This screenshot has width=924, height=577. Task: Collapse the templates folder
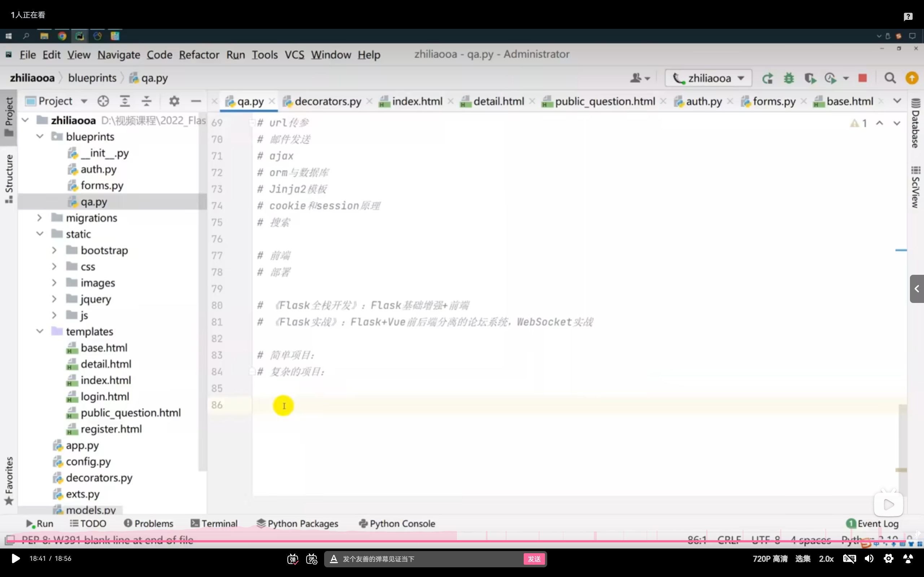click(40, 331)
